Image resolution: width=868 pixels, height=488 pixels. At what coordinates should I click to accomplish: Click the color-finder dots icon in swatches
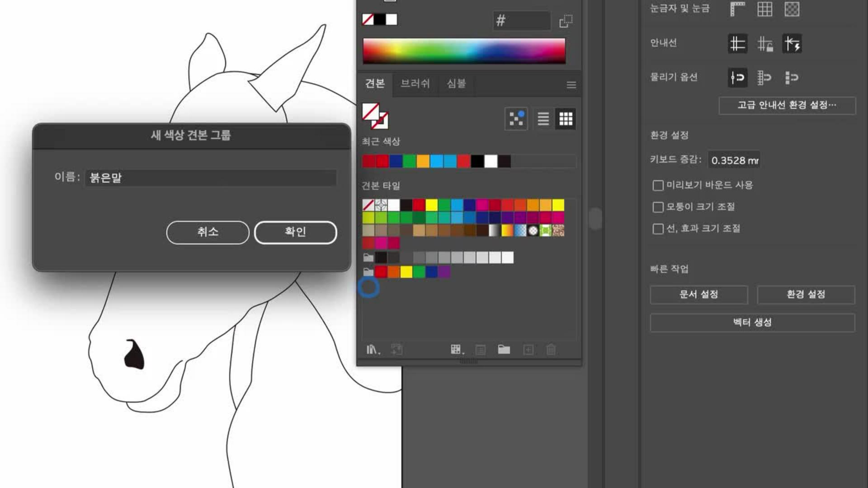pos(516,119)
